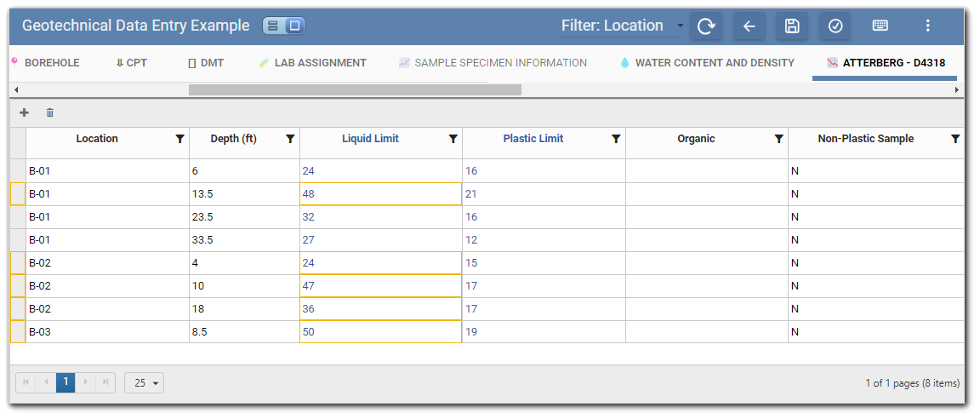Viewport: 980px width, 419px height.
Task: Toggle the single panel layout view
Action: (294, 26)
